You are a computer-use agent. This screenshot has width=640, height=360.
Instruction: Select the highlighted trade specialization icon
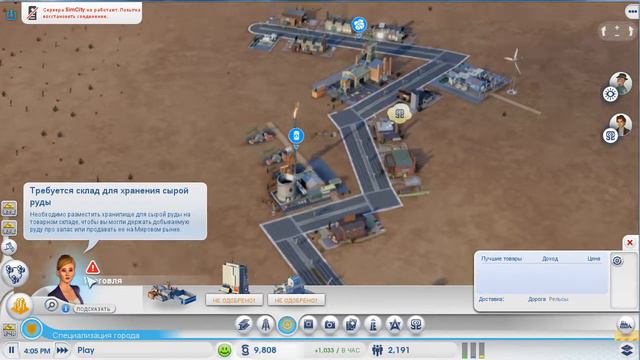287,325
